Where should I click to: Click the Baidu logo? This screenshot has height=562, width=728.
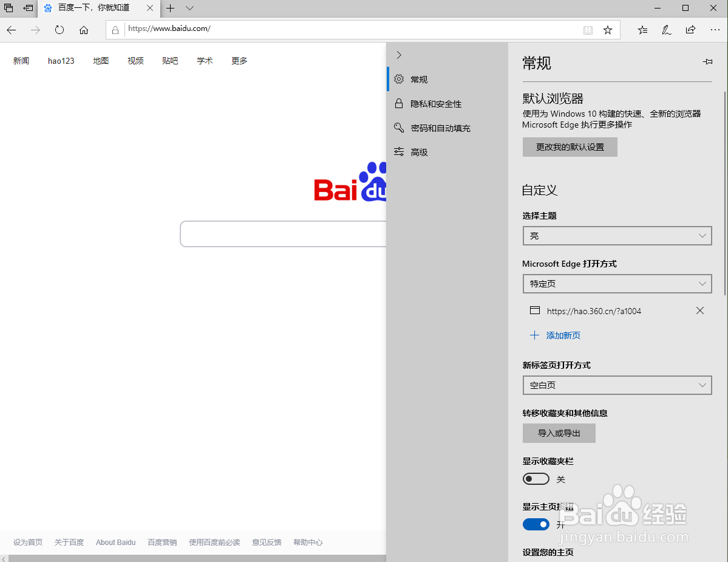pyautogui.click(x=350, y=182)
